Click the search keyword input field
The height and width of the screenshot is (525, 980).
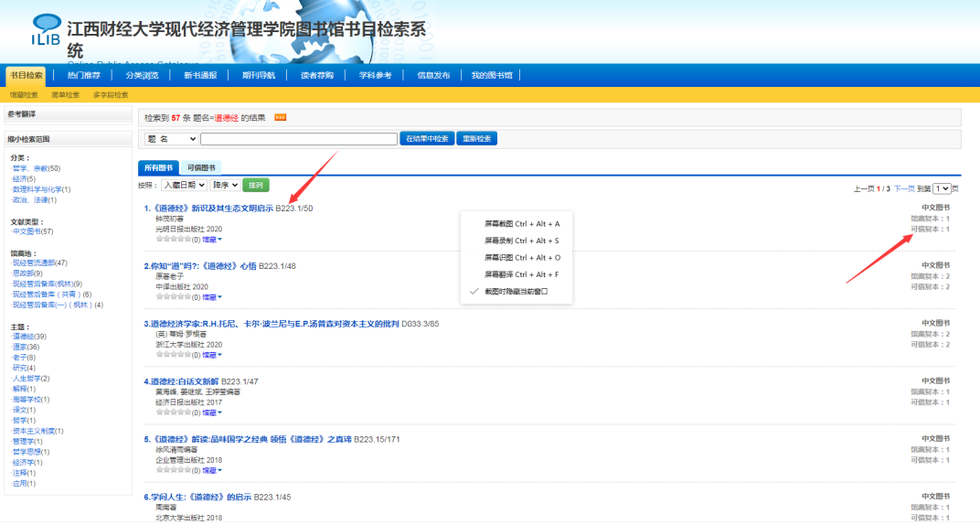298,139
